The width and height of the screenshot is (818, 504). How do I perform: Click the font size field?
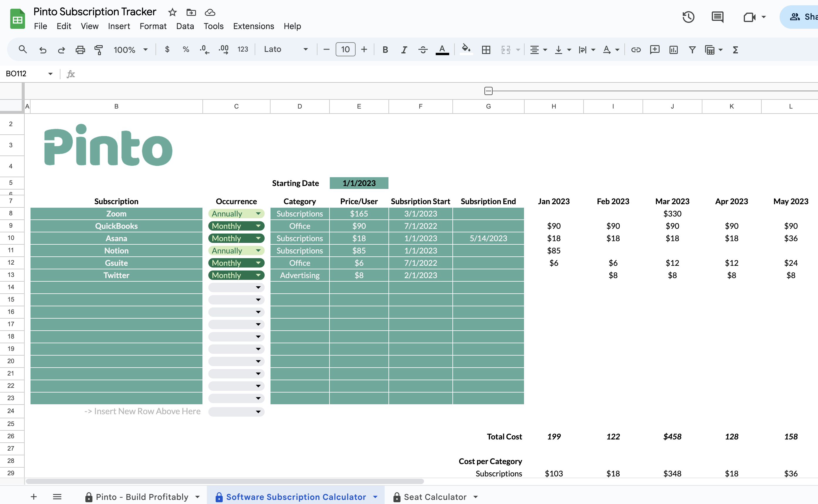345,49
